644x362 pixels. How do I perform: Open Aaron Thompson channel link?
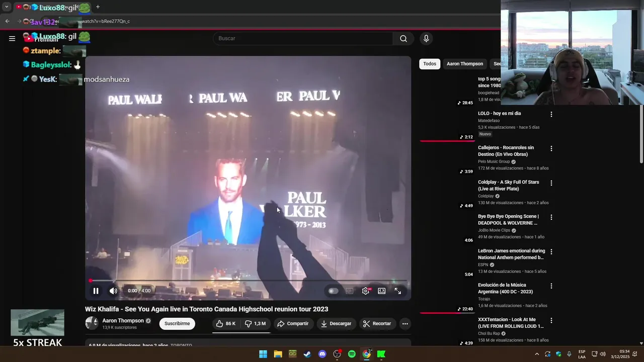pyautogui.click(x=123, y=321)
